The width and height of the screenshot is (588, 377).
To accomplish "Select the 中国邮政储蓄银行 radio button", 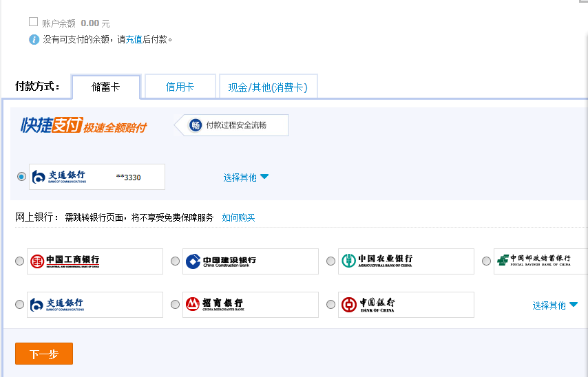I will pos(486,261).
